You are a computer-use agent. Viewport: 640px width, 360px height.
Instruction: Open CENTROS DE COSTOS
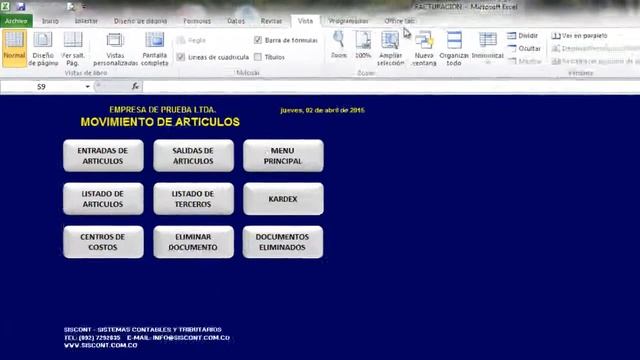coord(103,242)
